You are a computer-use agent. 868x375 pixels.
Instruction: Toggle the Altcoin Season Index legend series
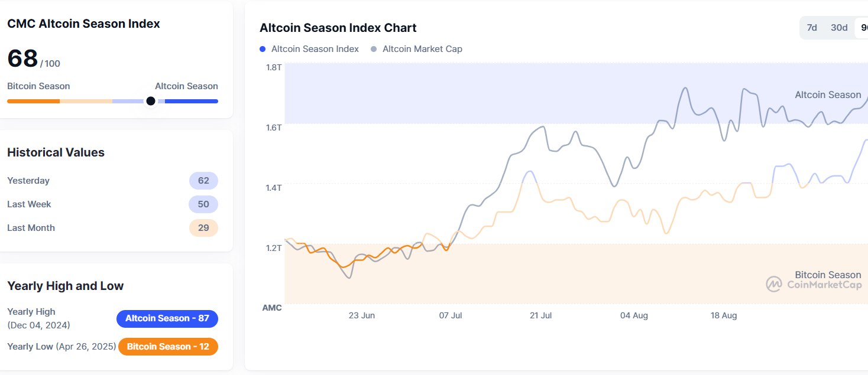(x=309, y=49)
